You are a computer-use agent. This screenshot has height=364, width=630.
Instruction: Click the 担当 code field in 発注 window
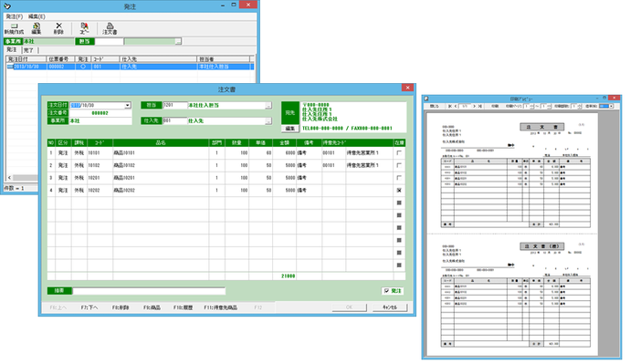coord(110,41)
